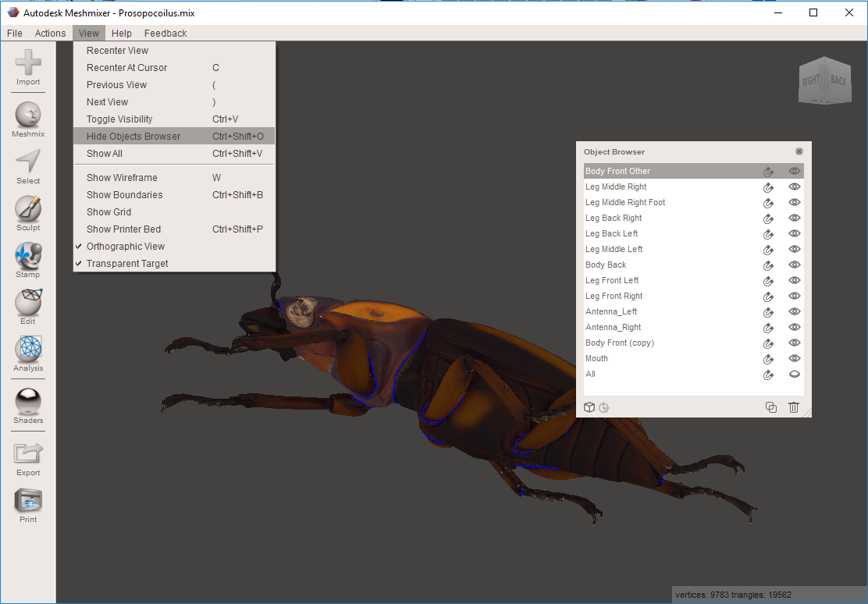Screen dimensions: 868x604
Task: Open the File menu
Action: pos(15,34)
